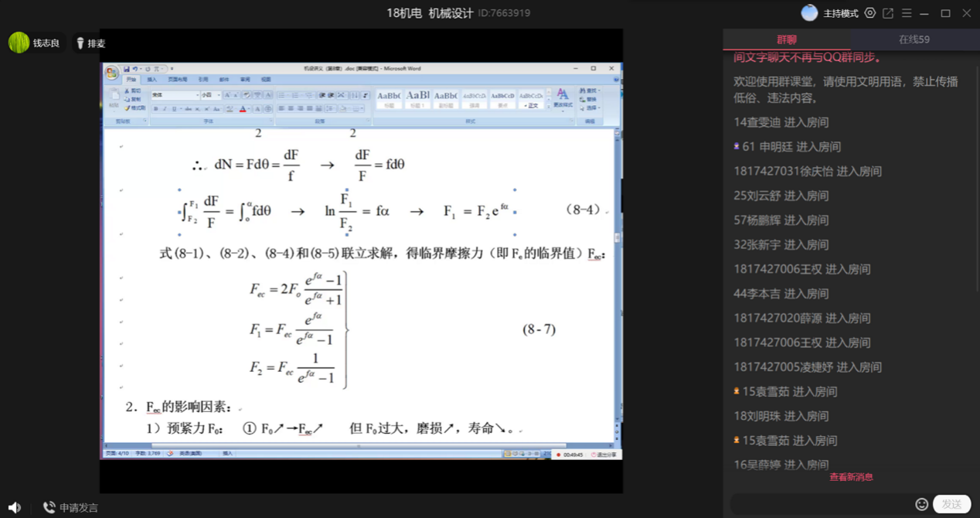The height and width of the screenshot is (518, 980).
Task: Click the 主持模式 host mode label
Action: [840, 13]
